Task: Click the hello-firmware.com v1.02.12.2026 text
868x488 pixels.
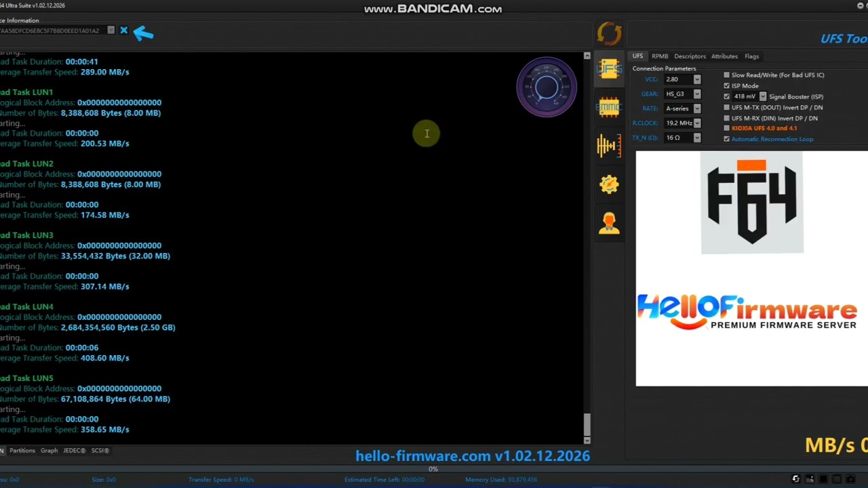Action: (473, 456)
